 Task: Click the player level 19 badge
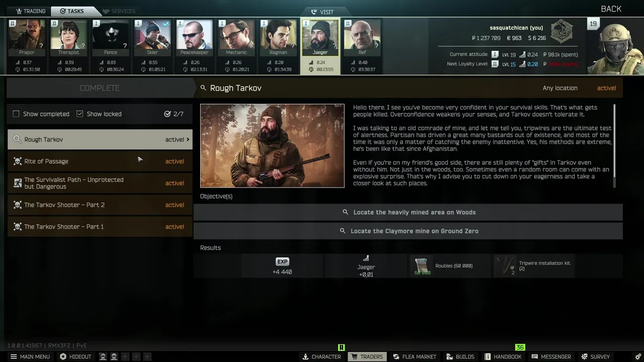pos(593,24)
